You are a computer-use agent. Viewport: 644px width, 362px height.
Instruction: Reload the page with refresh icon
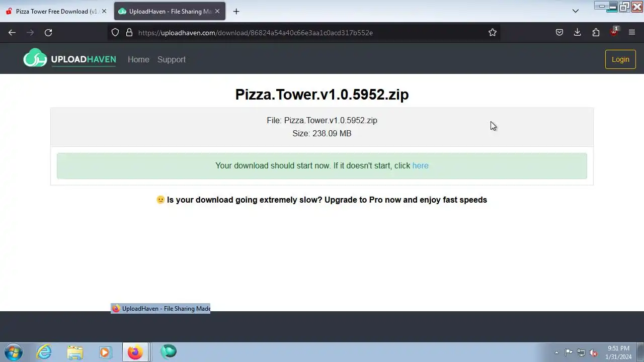pyautogui.click(x=48, y=32)
